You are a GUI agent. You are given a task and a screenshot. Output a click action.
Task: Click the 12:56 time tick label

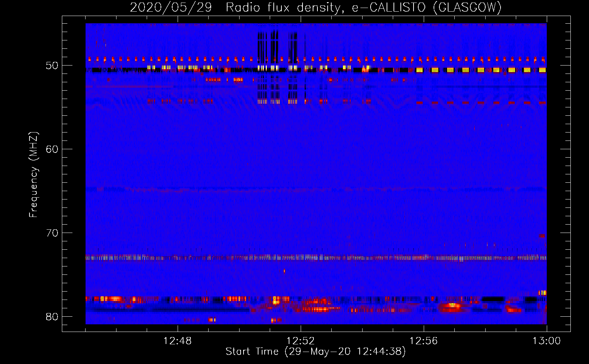click(x=424, y=341)
